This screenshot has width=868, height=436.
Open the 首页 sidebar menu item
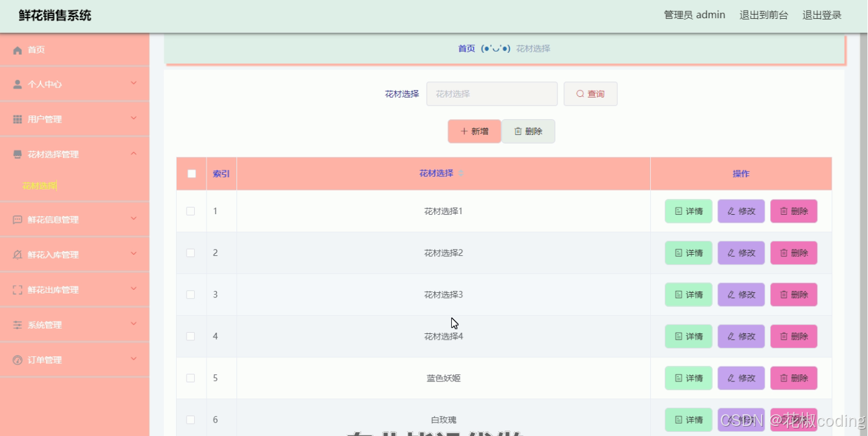[75, 50]
